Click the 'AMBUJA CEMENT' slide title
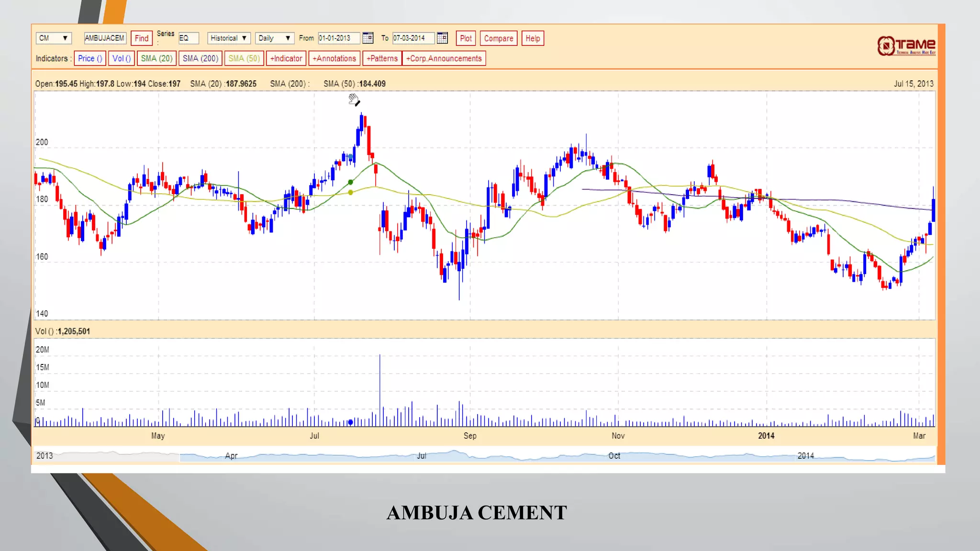980x551 pixels. coord(477,513)
